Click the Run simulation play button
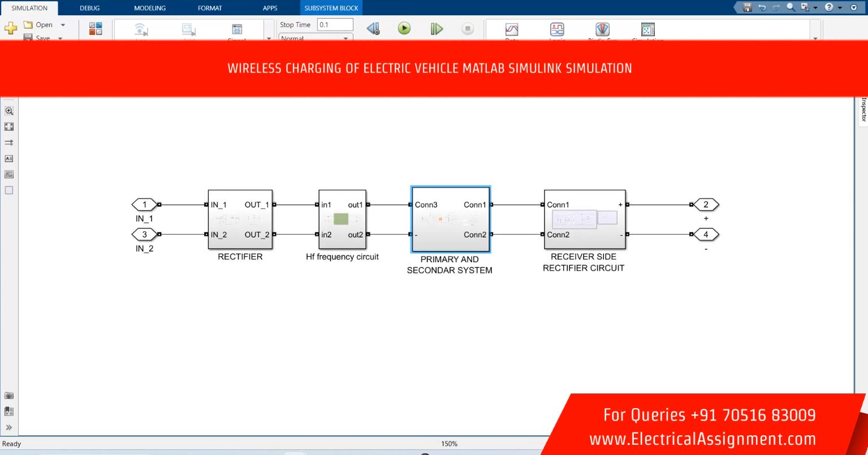This screenshot has width=868, height=455. coord(404,28)
